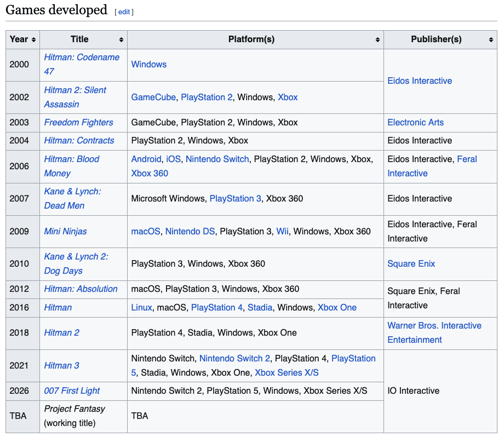Open Hitman 2: Silent Assassin link

coord(75,97)
